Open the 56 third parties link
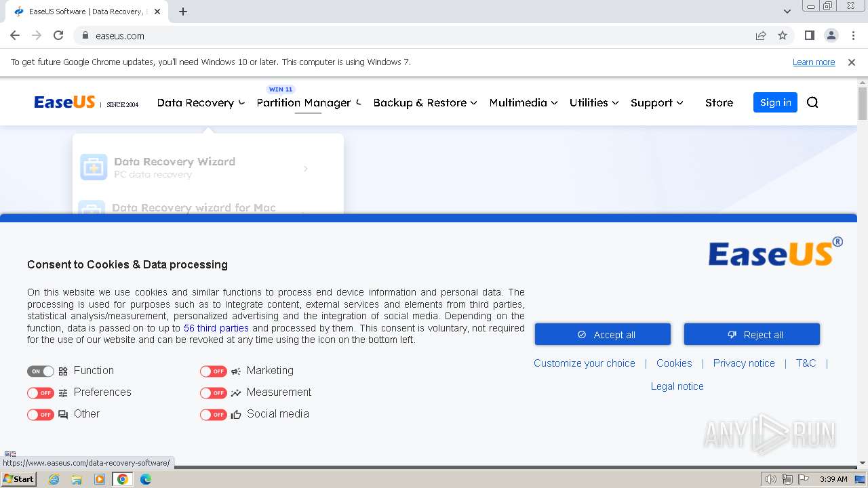868x488 pixels. [216, 328]
